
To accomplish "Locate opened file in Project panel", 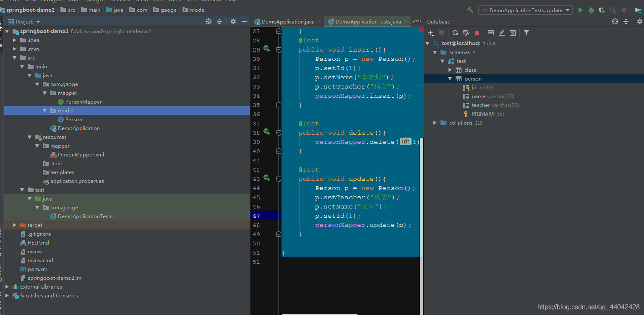I will 209,21.
